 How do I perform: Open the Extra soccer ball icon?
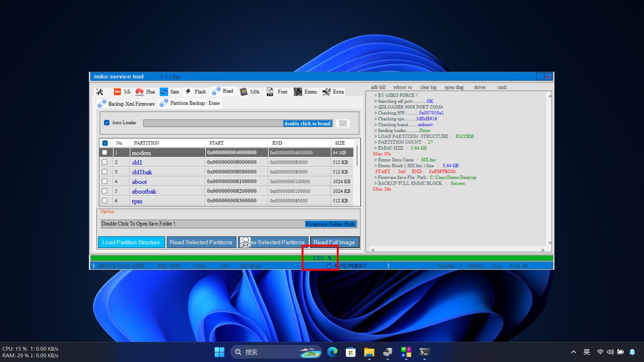(326, 92)
